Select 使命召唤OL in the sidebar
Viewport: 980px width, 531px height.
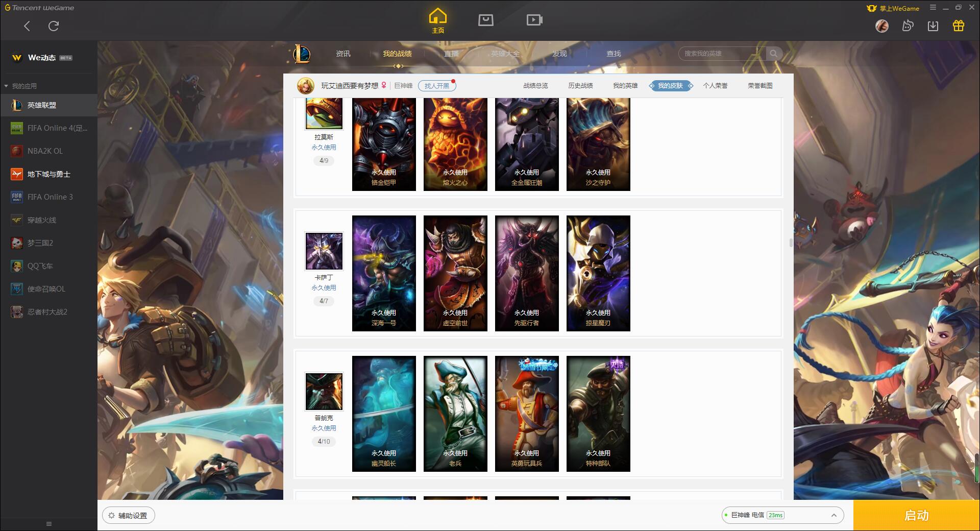point(49,289)
